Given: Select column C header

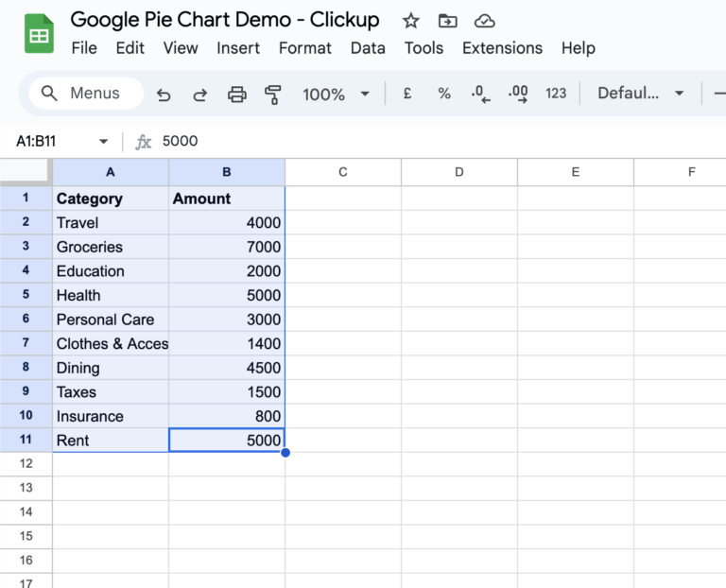Looking at the screenshot, I should pyautogui.click(x=342, y=172).
